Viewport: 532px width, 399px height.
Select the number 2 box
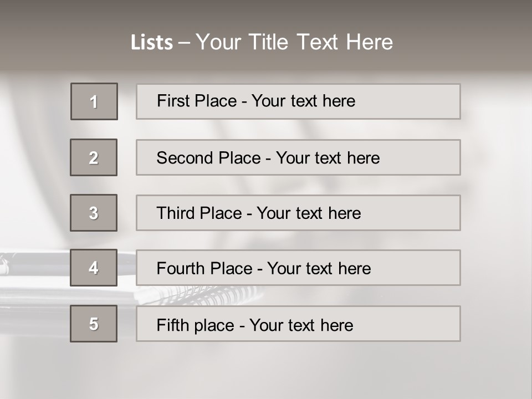coord(94,157)
